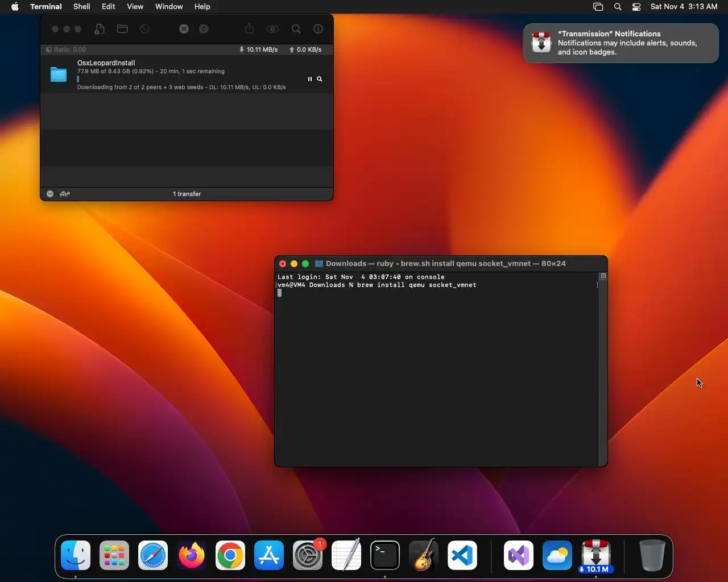Screen dimensions: 728x582
Task: Open the Edit menu
Action: coord(109,7)
